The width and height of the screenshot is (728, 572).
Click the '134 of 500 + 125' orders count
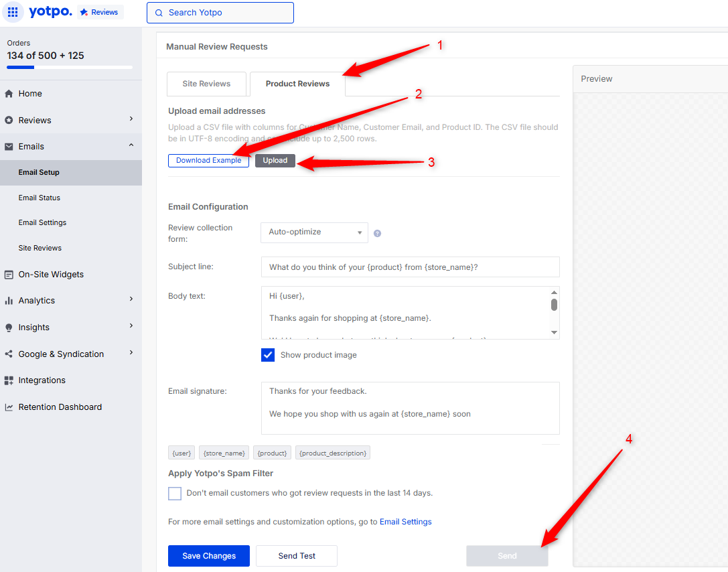[46, 56]
